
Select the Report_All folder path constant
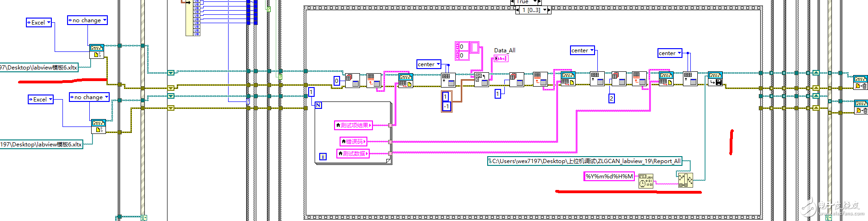click(584, 161)
